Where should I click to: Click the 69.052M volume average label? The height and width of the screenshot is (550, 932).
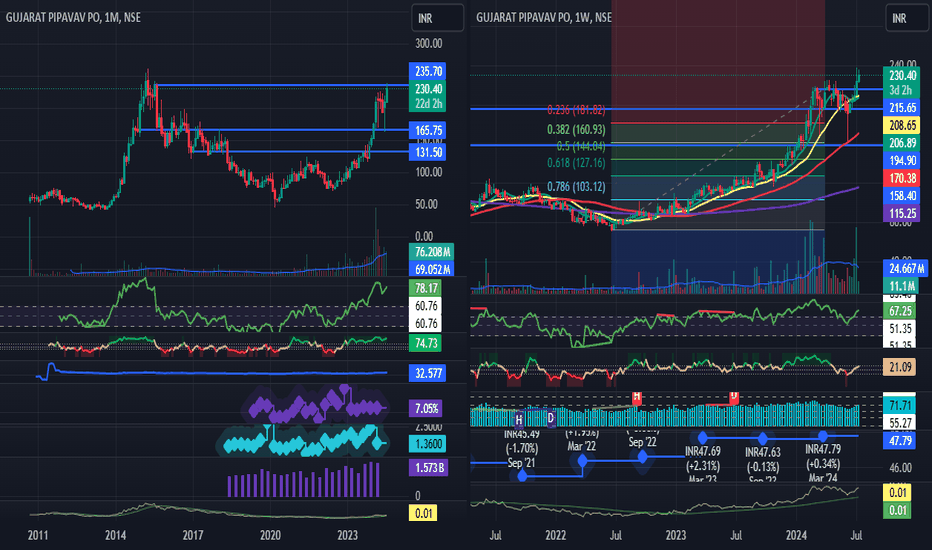pos(432,269)
